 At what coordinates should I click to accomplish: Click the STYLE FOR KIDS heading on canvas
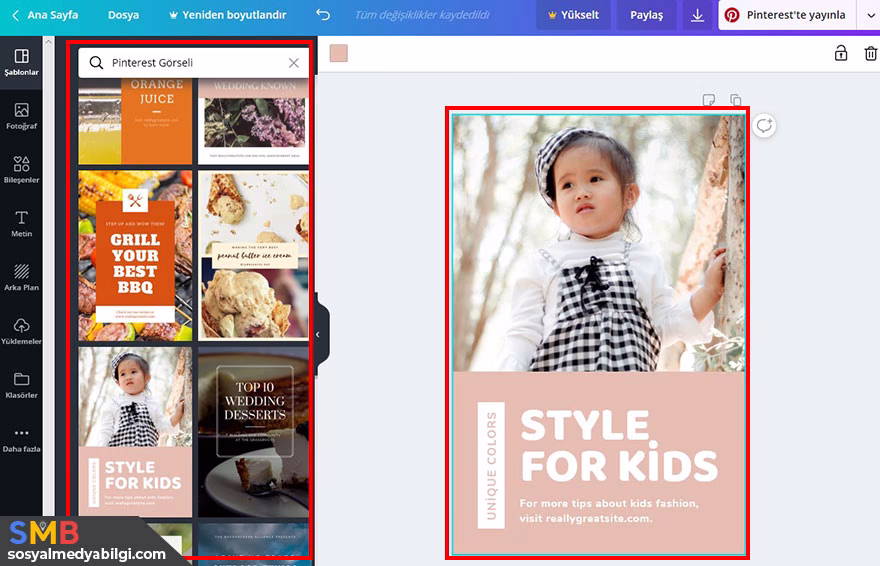pyautogui.click(x=619, y=446)
